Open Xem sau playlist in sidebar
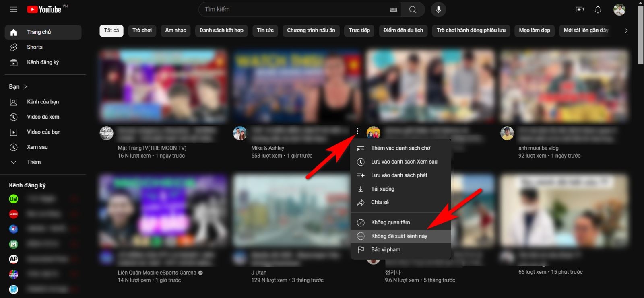Image resolution: width=644 pixels, height=298 pixels. coord(43,147)
